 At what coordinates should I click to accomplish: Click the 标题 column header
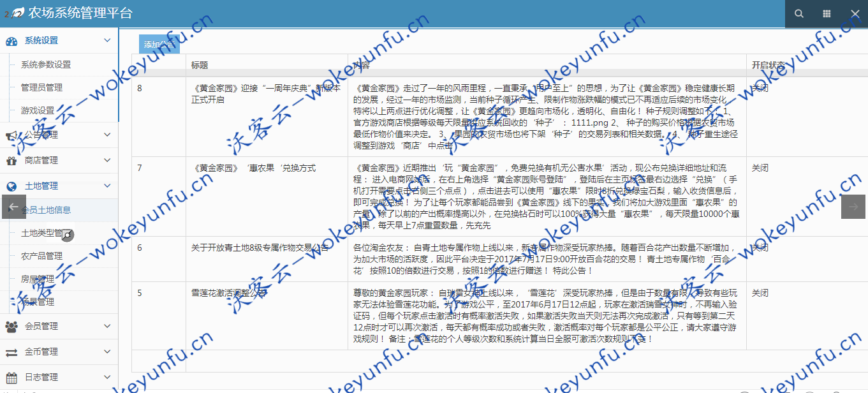200,65
